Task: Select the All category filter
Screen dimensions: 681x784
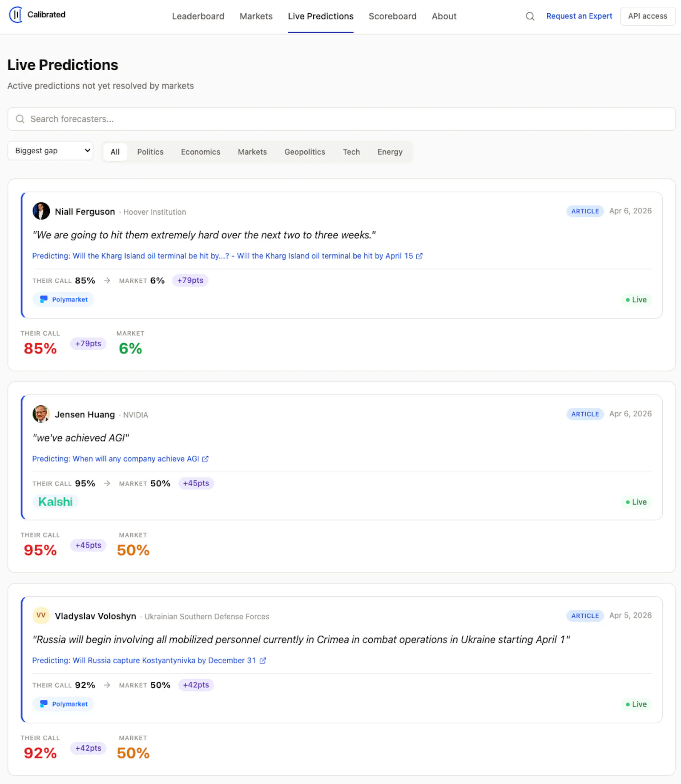Action: click(x=115, y=152)
